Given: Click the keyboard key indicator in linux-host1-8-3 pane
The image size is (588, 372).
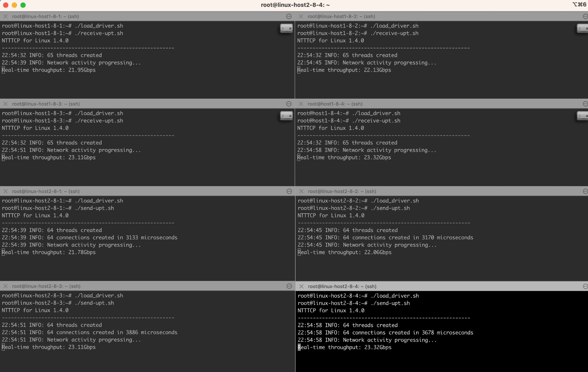Looking at the screenshot, I should click(286, 116).
